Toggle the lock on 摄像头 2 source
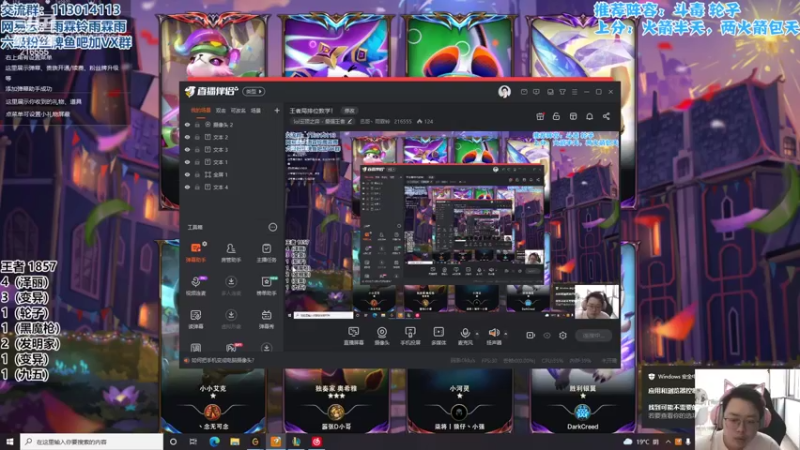The width and height of the screenshot is (800, 450). 197,124
